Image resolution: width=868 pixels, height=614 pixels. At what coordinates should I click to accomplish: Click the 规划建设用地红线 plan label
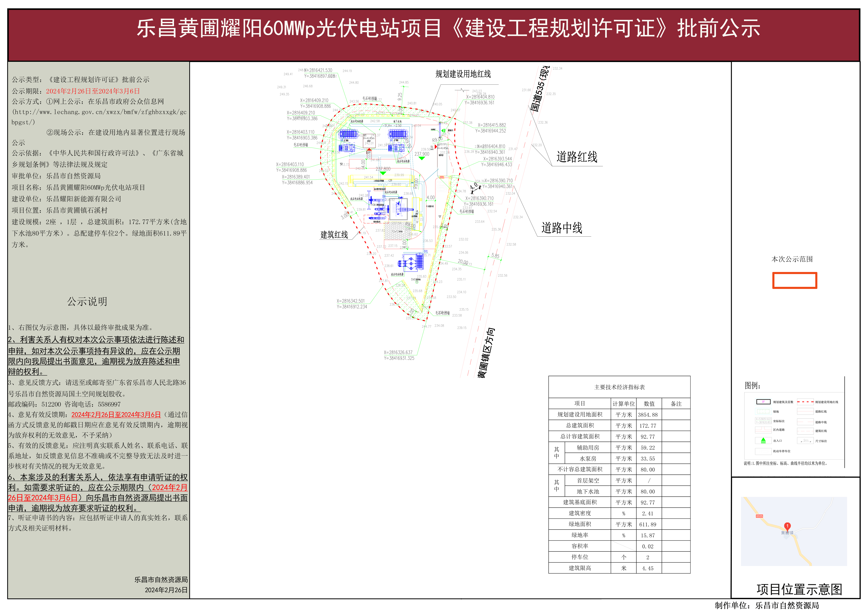pyautogui.click(x=463, y=74)
